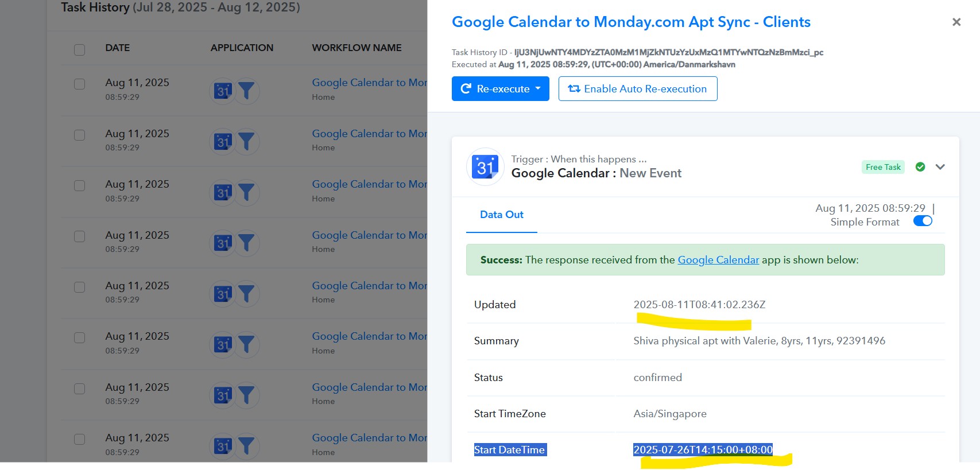The image size is (980, 470).
Task: Tick the seventh task row checkbox
Action: (79, 389)
